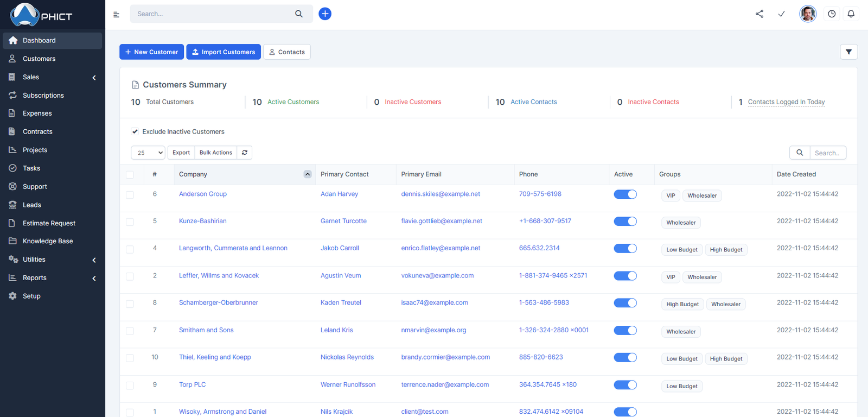Click the Utilities gears icon
This screenshot has height=417, width=868.
pos(13,260)
